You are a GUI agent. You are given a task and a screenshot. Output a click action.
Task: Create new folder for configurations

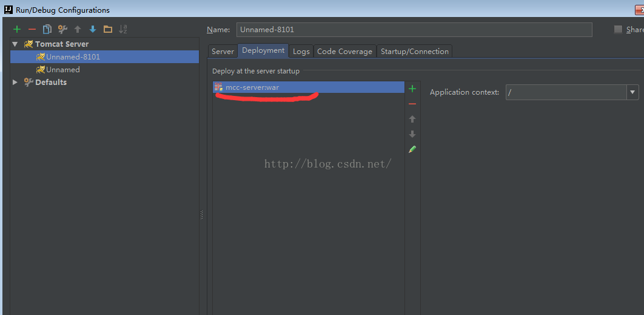pos(107,29)
